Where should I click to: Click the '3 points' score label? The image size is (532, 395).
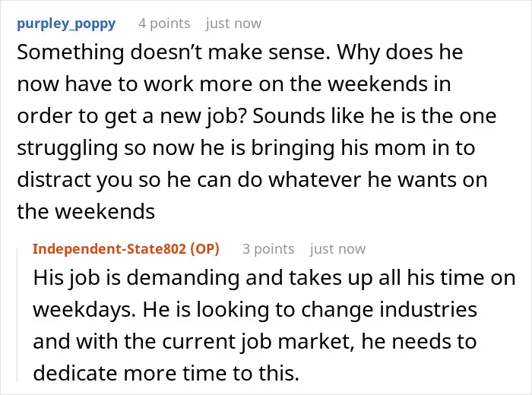click(268, 249)
